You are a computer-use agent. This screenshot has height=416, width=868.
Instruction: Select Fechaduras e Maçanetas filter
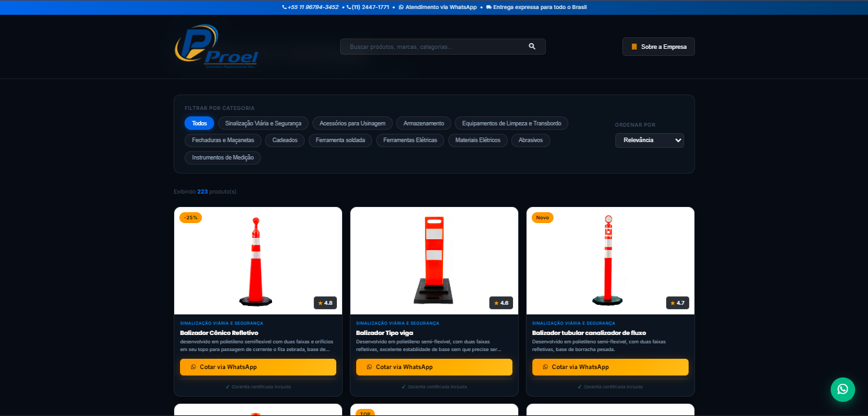(223, 140)
